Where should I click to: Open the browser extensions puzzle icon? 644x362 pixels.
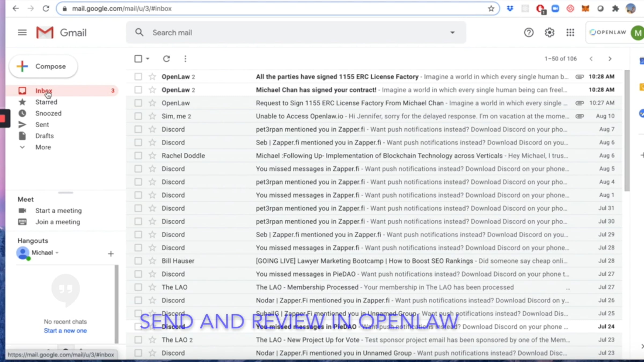click(x=615, y=9)
